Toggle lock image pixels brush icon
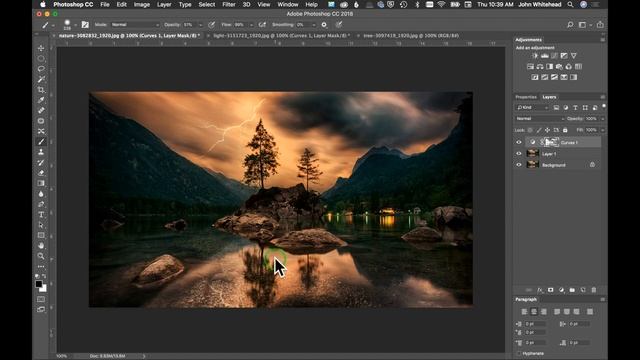Viewport: 640px width, 360px height. pos(539,130)
